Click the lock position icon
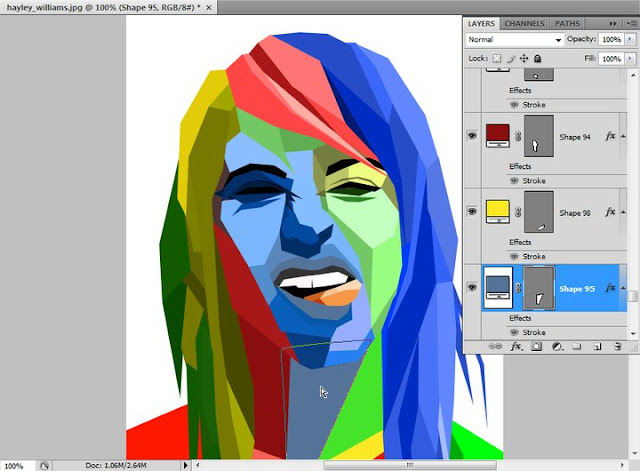 524,59
